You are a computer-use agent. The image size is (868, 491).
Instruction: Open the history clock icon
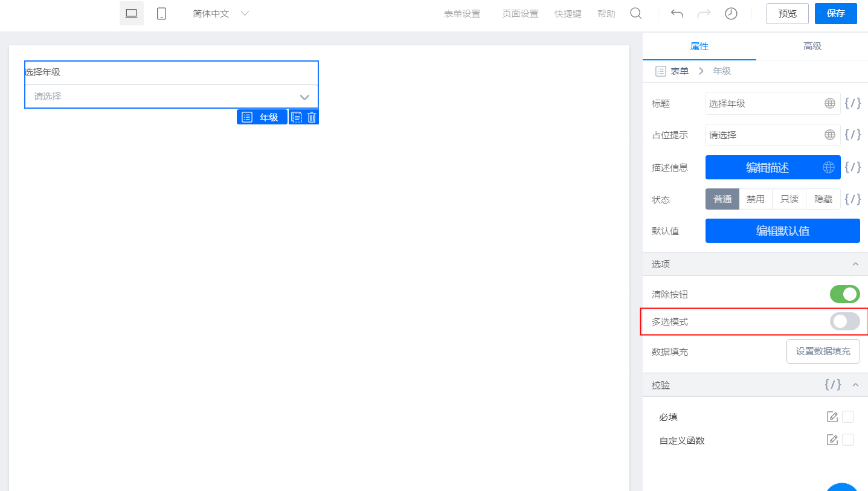pyautogui.click(x=731, y=13)
